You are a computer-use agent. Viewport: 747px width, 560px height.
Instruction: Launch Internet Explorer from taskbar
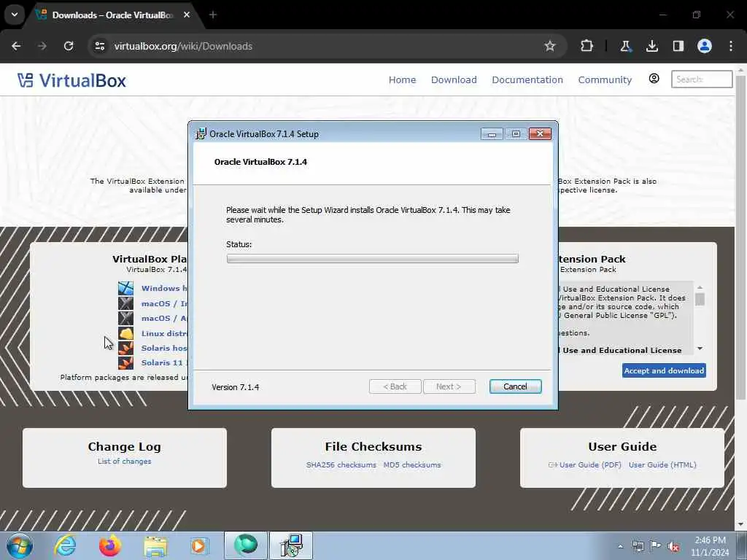pyautogui.click(x=65, y=545)
